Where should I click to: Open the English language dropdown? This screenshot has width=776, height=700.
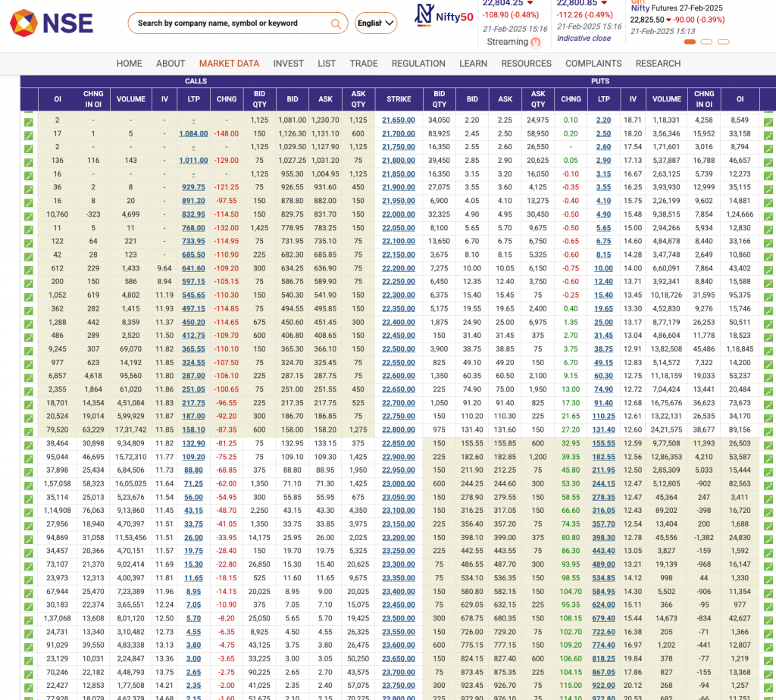376,23
